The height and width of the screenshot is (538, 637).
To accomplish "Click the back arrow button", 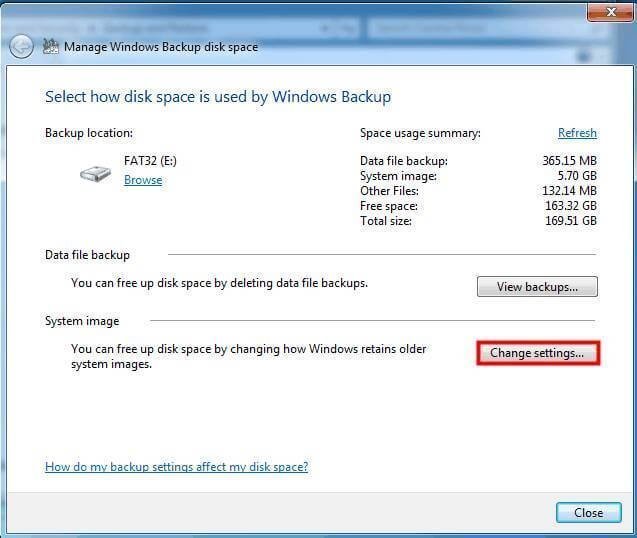I will click(x=21, y=46).
